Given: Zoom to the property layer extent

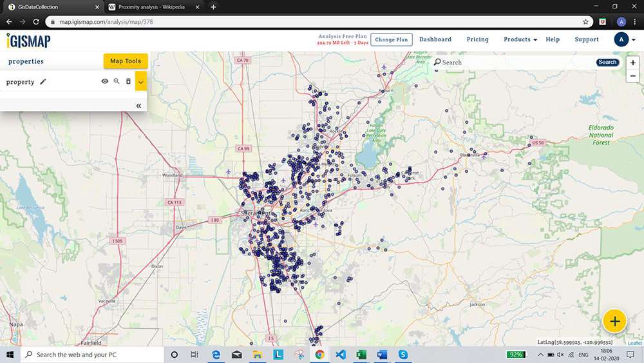Looking at the screenshot, I should [117, 81].
